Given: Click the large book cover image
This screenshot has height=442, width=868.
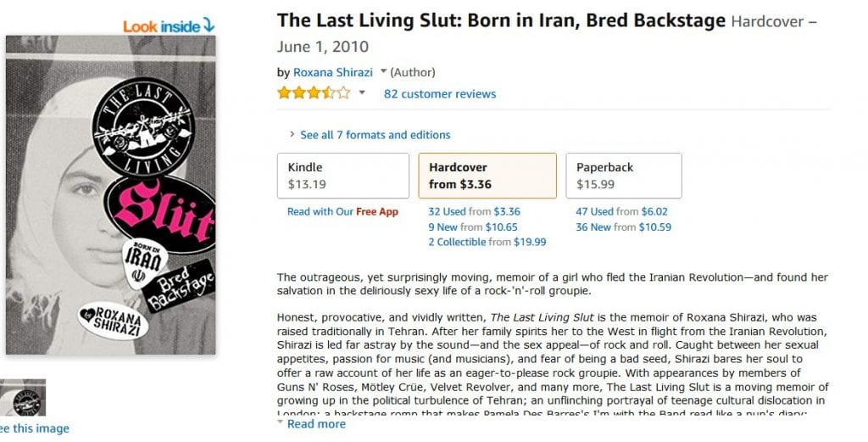Looking at the screenshot, I should pyautogui.click(x=110, y=195).
